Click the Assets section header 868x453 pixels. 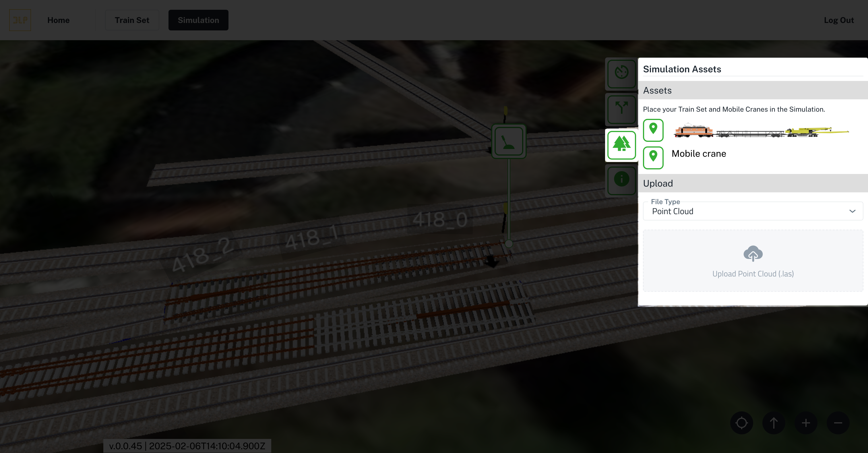tap(753, 90)
